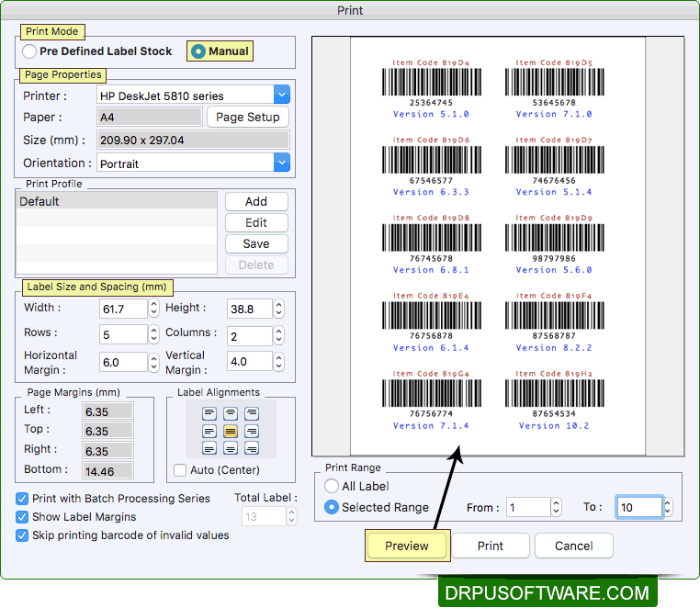
Task: Select top-right label alignment icon
Action: [x=252, y=414]
